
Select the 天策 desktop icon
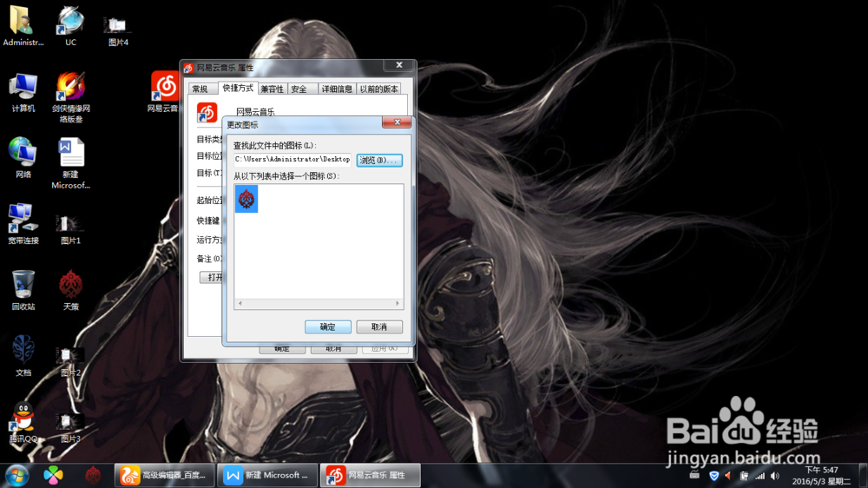click(71, 290)
